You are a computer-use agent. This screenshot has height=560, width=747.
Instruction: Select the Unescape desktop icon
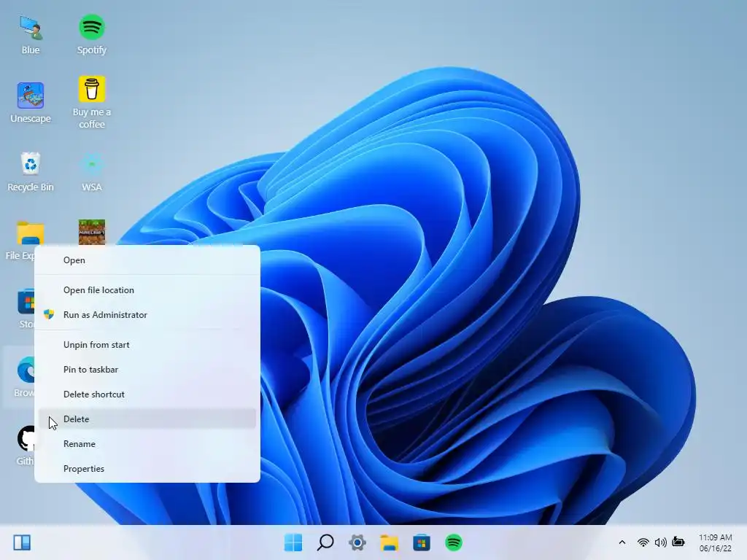tap(31, 102)
